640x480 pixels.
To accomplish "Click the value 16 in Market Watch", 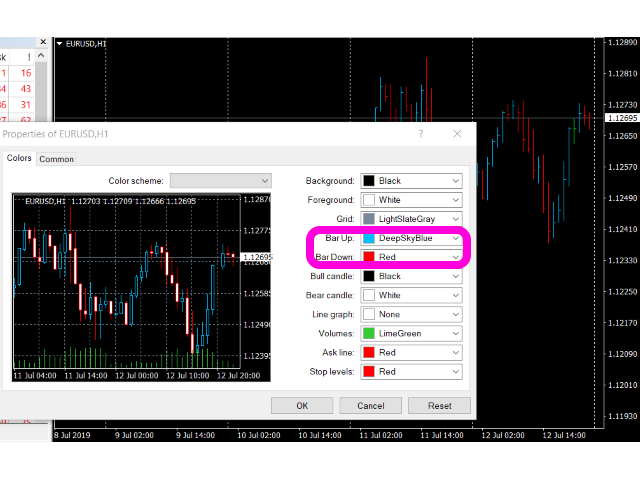I will point(26,73).
